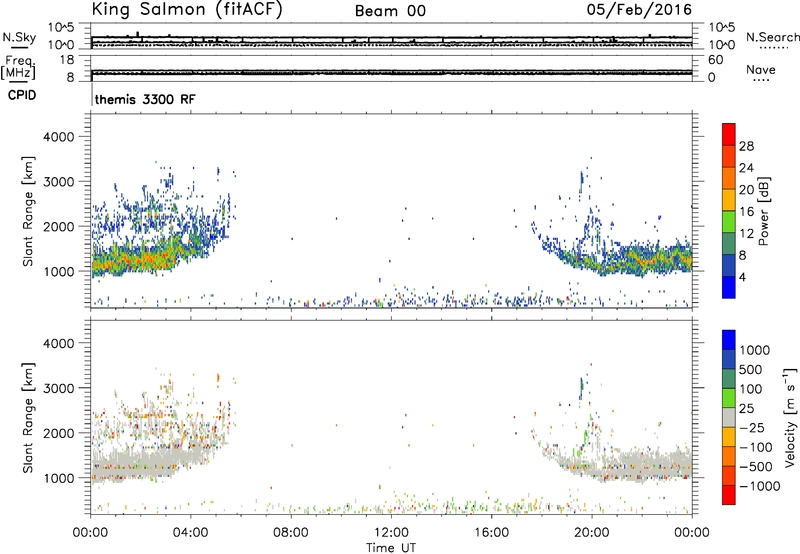Click the "3000" tick of the velocity panel
The image size is (800, 554).
pos(58,388)
